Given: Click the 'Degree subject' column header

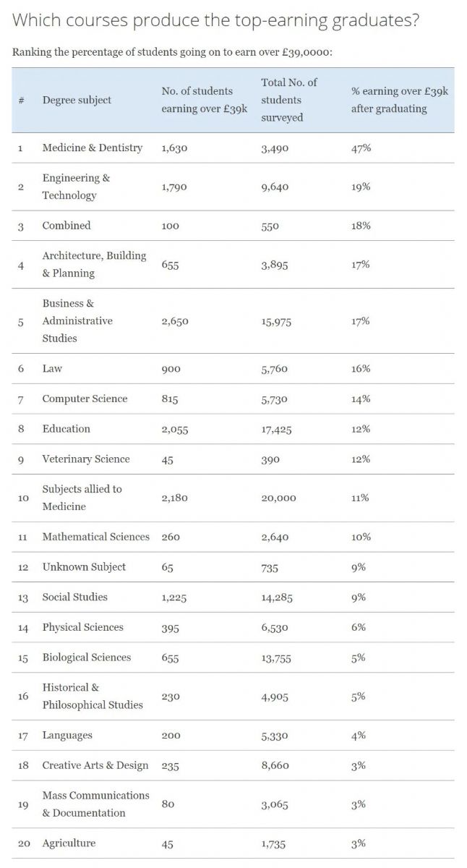Looking at the screenshot, I should point(77,100).
